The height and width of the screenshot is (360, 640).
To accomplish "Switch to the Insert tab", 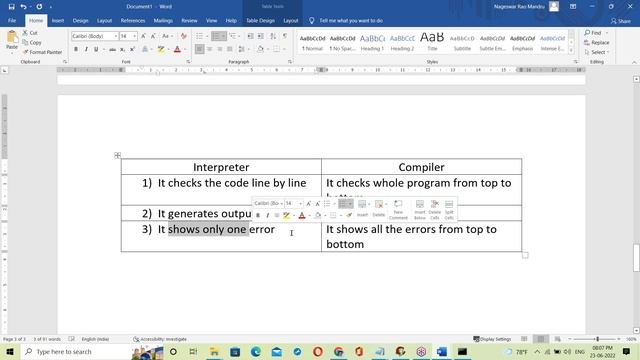I will 58,20.
